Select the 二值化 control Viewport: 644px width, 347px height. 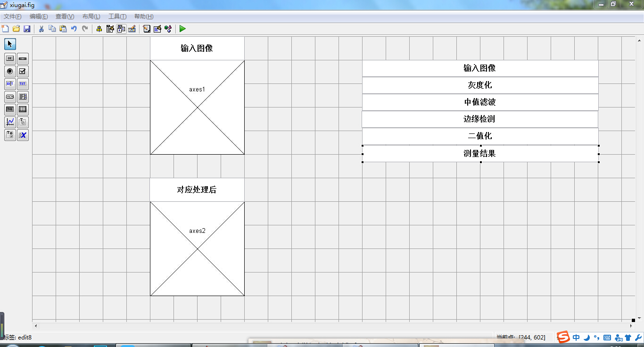coord(480,136)
